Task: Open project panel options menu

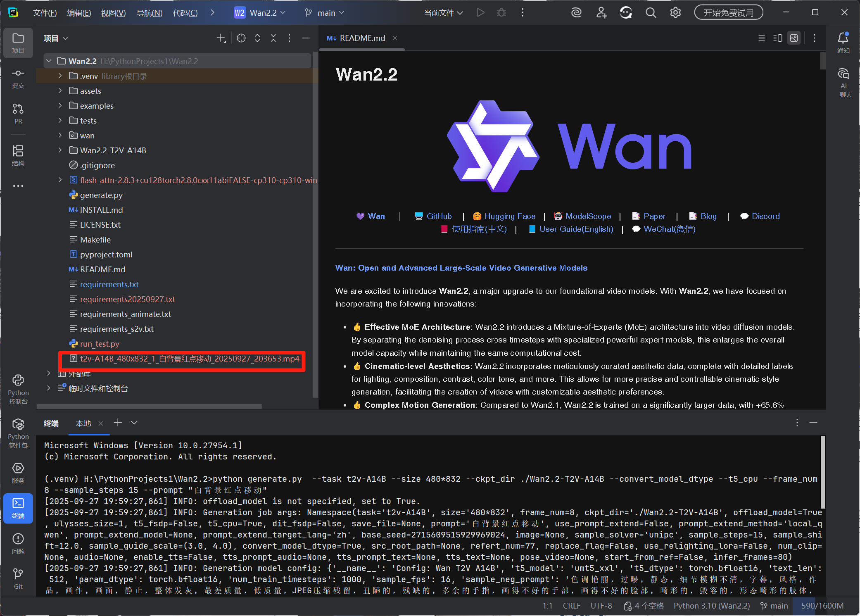Action: click(x=290, y=38)
